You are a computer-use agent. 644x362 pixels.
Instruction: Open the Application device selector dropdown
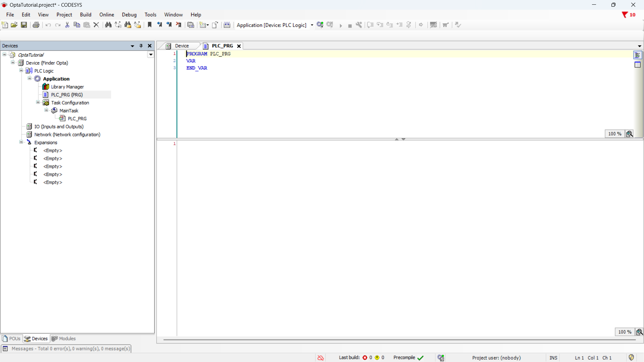pyautogui.click(x=312, y=25)
